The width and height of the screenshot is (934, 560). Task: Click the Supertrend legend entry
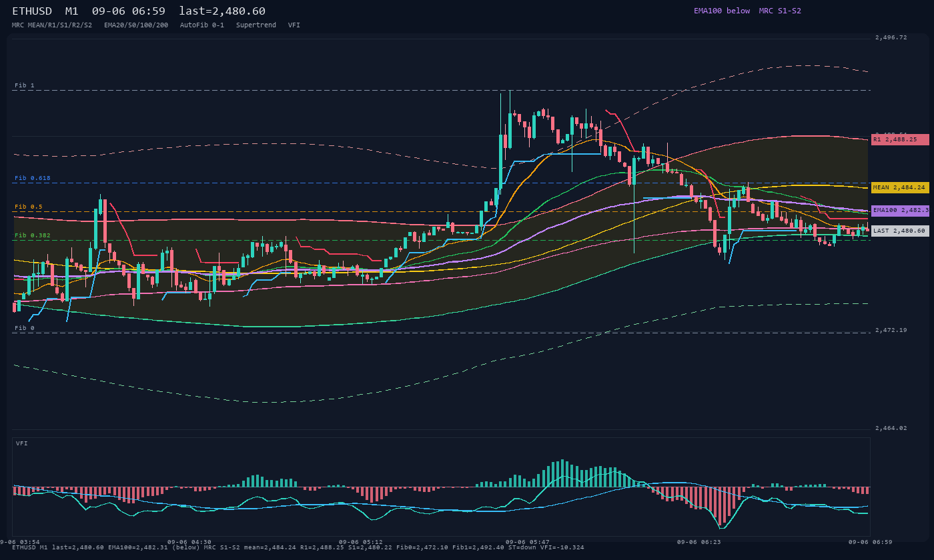(256, 25)
